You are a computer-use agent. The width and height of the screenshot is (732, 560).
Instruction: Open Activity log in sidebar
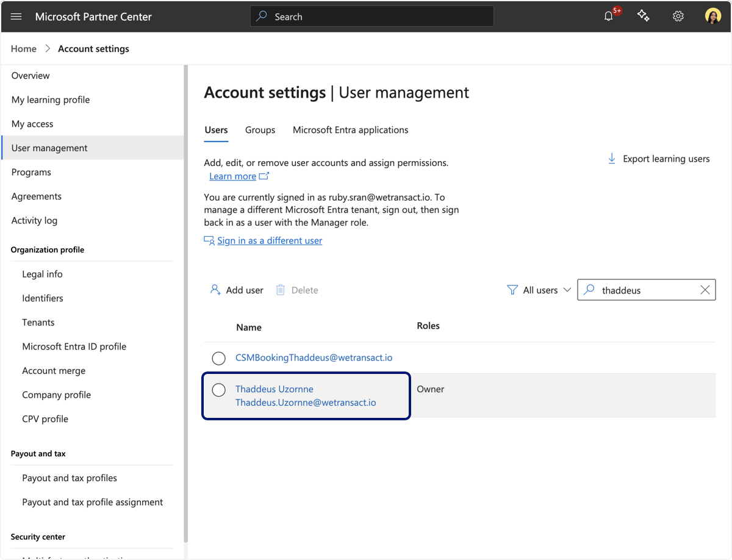(x=34, y=220)
